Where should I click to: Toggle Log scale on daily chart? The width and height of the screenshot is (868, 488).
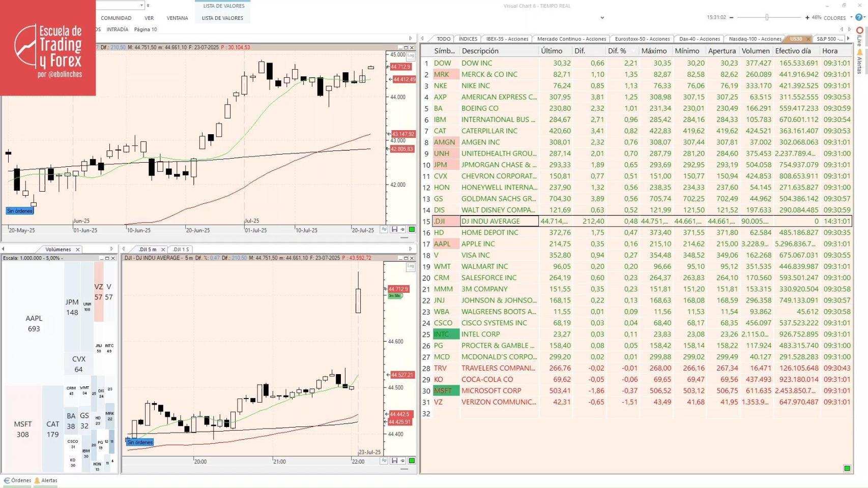coord(411,55)
